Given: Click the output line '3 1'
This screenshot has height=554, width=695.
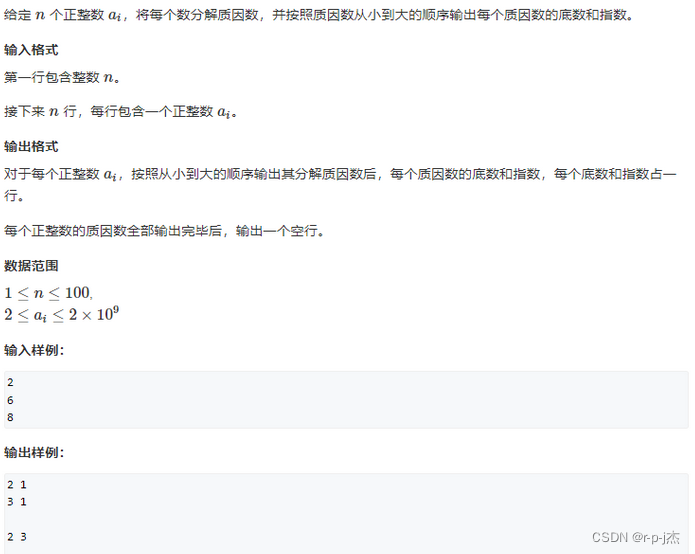Looking at the screenshot, I should 17,502.
